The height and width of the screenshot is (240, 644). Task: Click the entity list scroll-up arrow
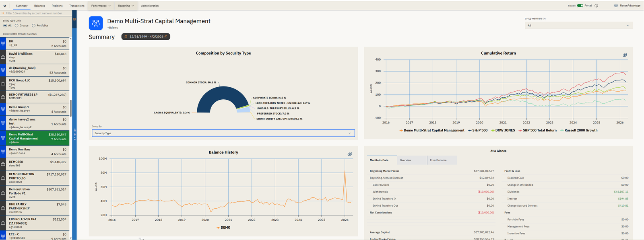point(70,39)
